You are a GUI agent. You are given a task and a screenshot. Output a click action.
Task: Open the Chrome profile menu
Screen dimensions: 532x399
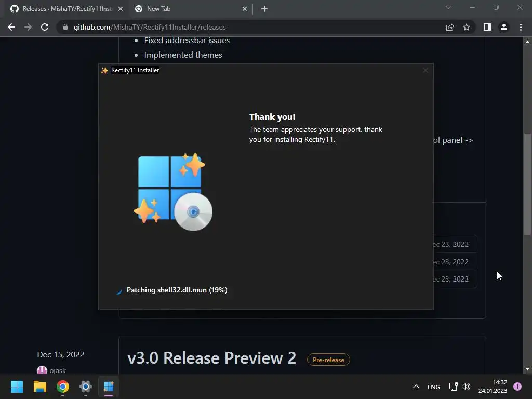[504, 27]
